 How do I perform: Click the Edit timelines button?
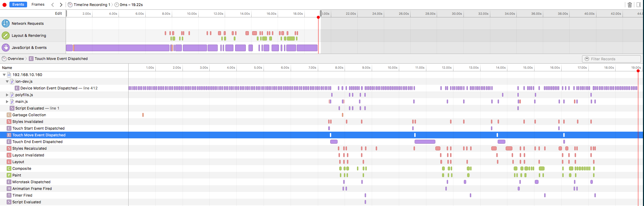pos(59,13)
